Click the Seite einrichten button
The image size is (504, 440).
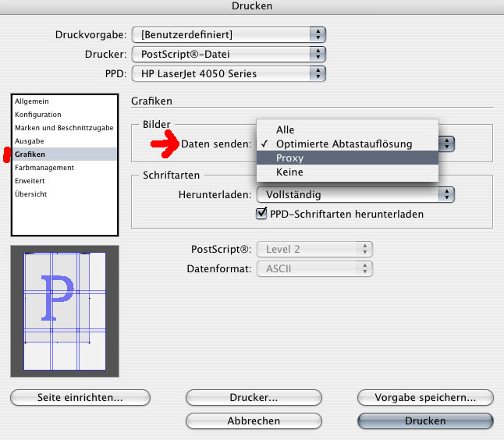[80, 398]
